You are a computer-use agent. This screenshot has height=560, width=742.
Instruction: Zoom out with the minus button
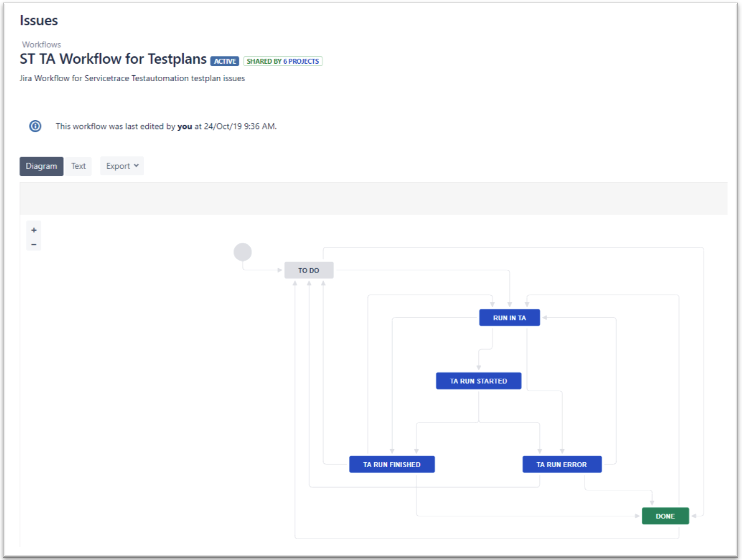[x=34, y=244]
